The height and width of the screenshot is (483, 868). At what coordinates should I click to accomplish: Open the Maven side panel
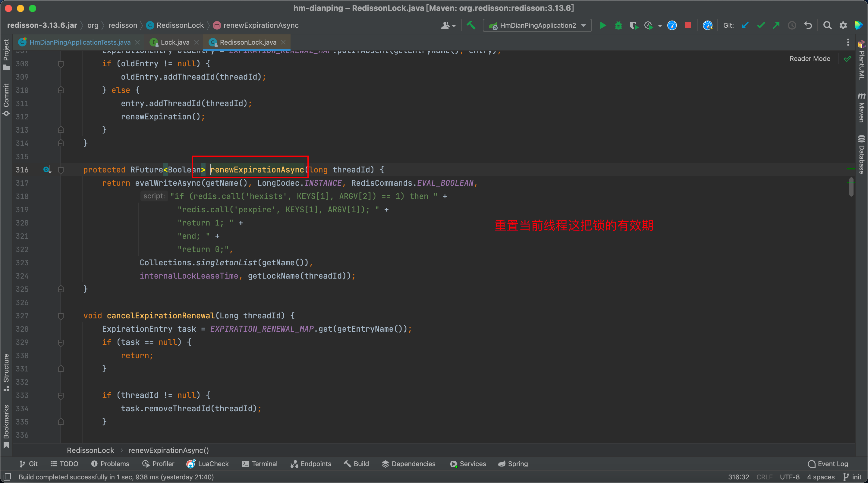(861, 108)
